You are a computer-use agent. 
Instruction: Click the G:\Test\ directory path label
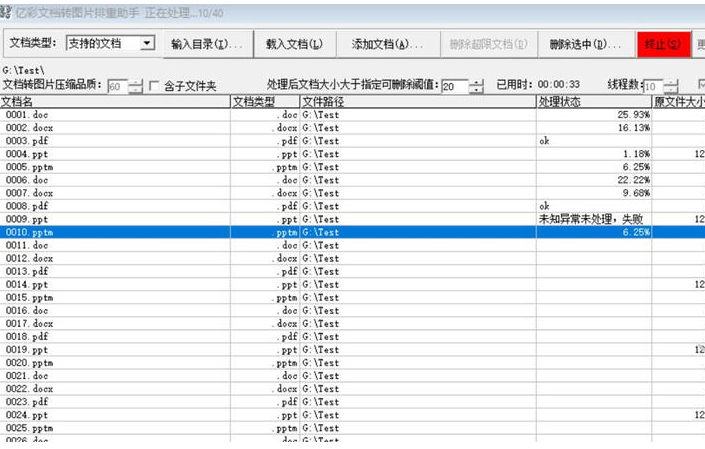[23, 71]
